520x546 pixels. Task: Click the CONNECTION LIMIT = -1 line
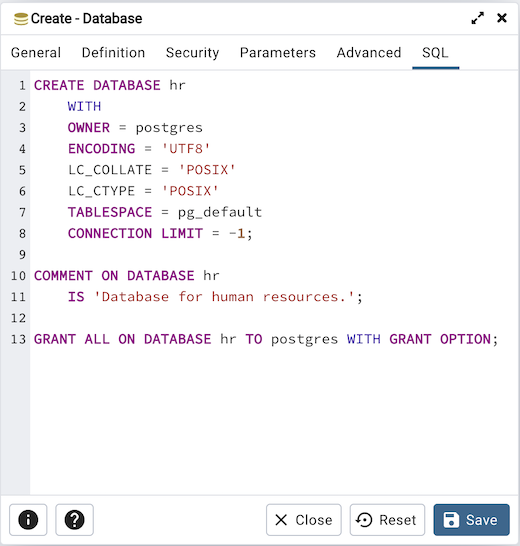click(x=160, y=233)
